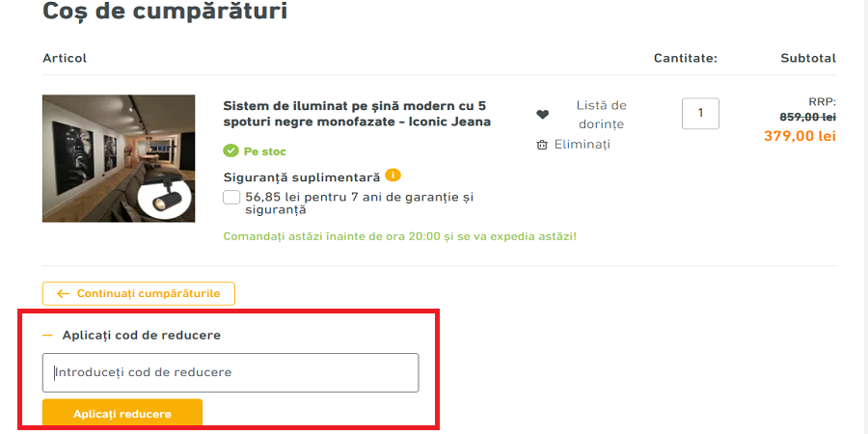
Task: Click the trash bin remove icon
Action: [542, 145]
